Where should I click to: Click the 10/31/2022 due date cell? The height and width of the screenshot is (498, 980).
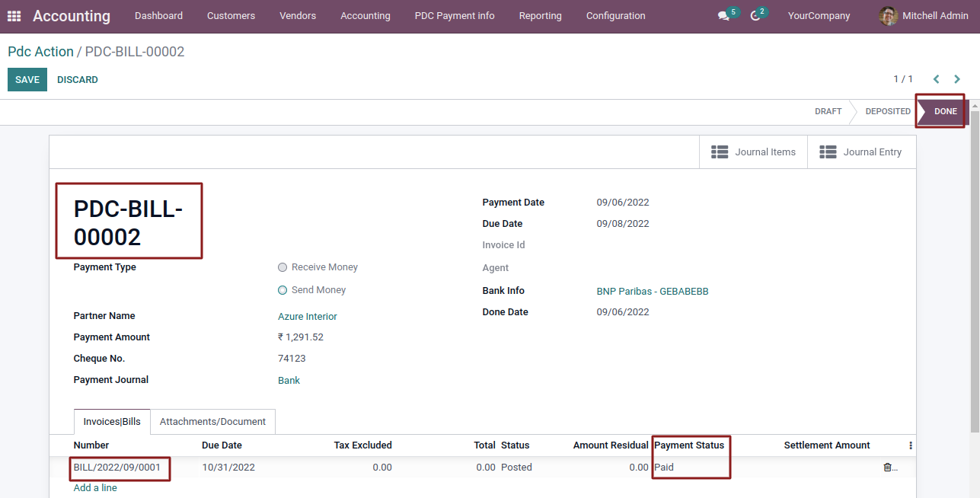(228, 468)
